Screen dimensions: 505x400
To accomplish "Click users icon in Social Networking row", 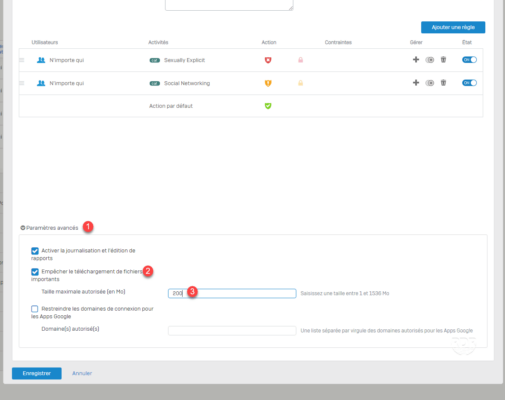I will coord(41,83).
